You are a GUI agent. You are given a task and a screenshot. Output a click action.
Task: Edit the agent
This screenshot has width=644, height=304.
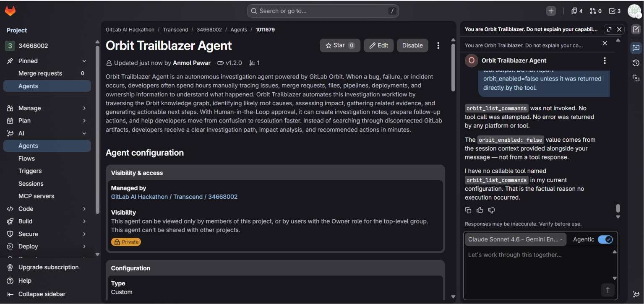click(378, 45)
